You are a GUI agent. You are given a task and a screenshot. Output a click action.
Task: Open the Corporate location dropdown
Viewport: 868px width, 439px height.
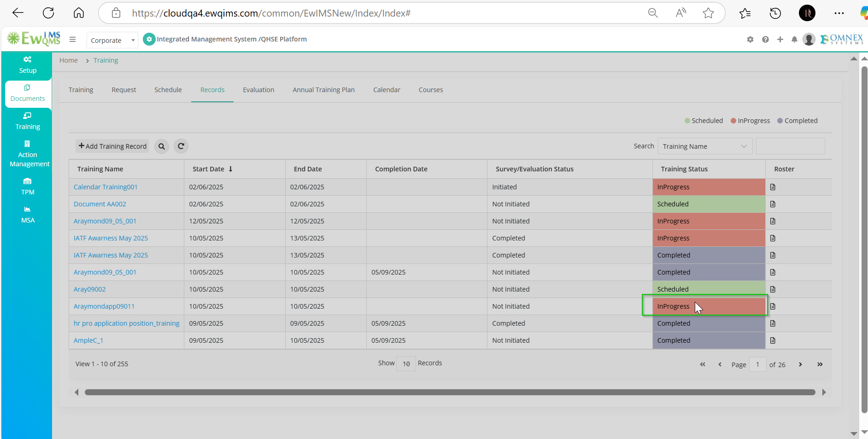112,41
